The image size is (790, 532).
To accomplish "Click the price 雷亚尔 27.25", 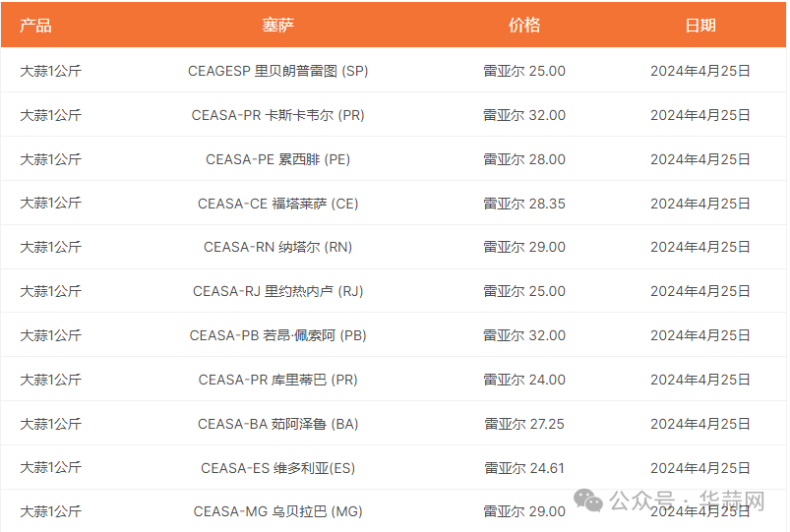I will [x=524, y=424].
